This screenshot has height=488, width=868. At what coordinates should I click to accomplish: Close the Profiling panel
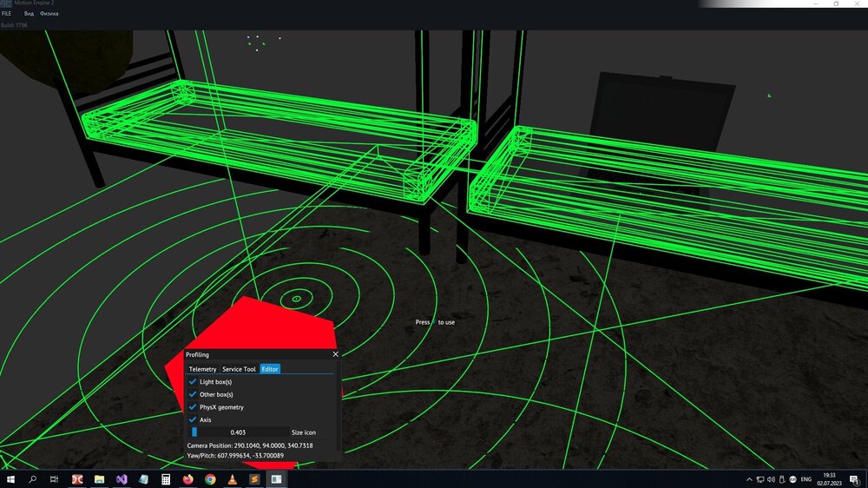point(335,354)
